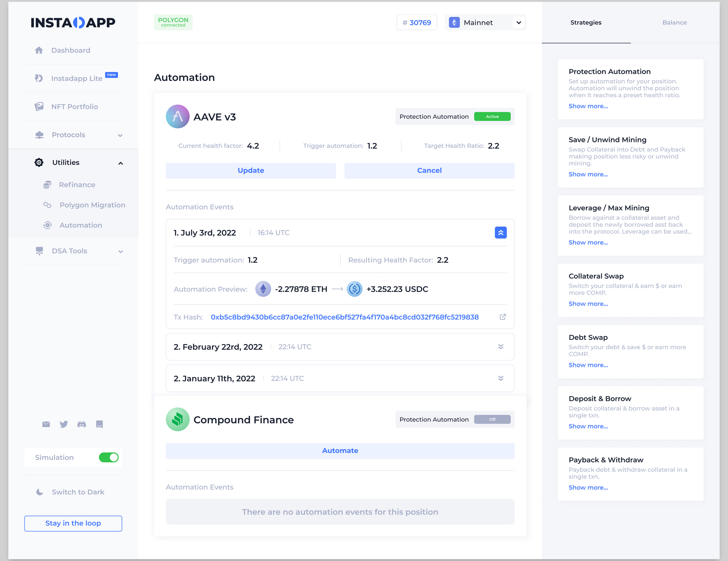Expand the DSA Tools chevron
Viewport: 728px width, 561px height.
click(120, 252)
